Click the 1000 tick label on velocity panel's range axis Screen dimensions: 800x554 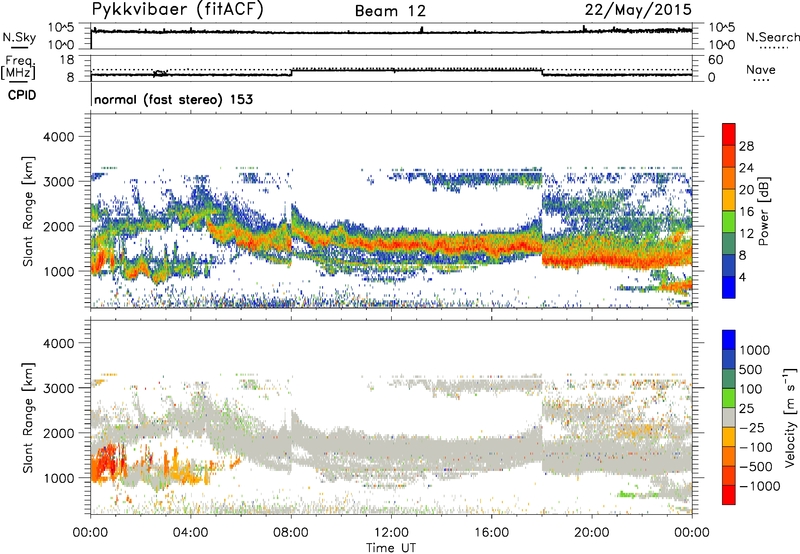click(58, 478)
